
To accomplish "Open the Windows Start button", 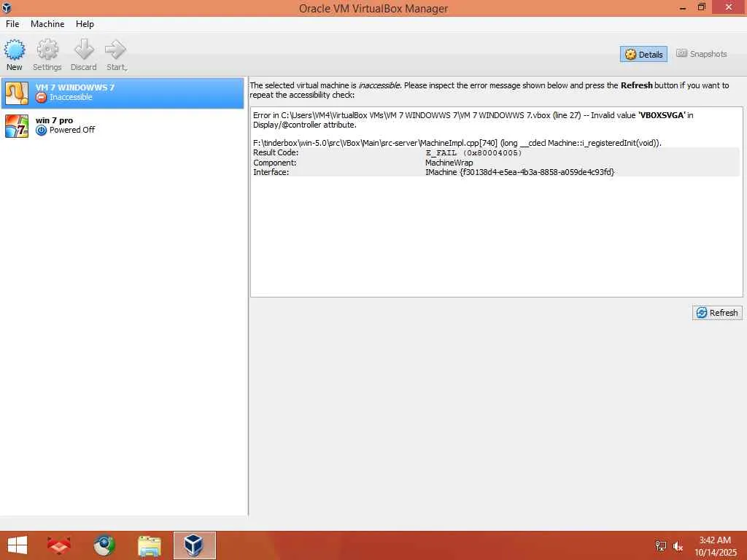I will [x=18, y=545].
